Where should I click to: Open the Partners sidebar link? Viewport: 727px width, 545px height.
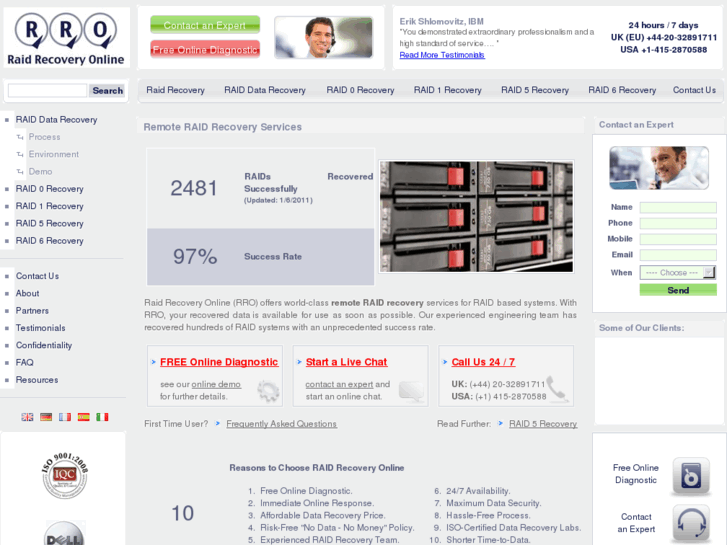point(32,311)
